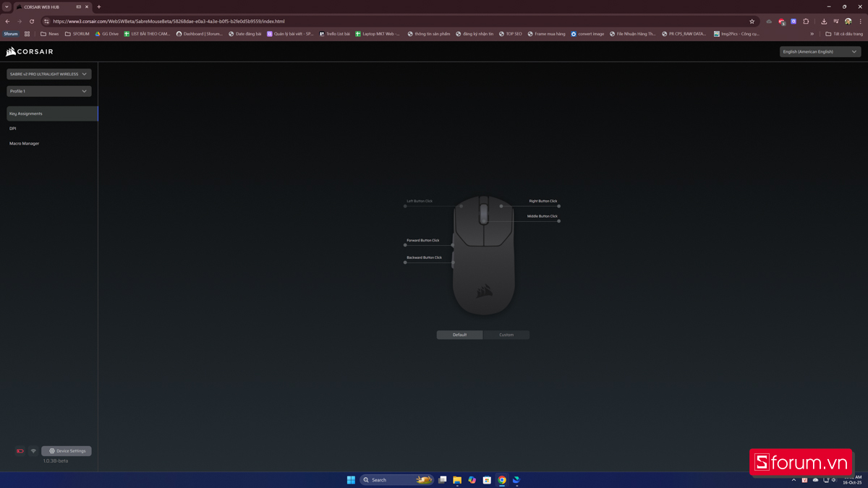Open Task View on the taskbar
Viewport: 868px width, 488px height.
[x=443, y=480]
